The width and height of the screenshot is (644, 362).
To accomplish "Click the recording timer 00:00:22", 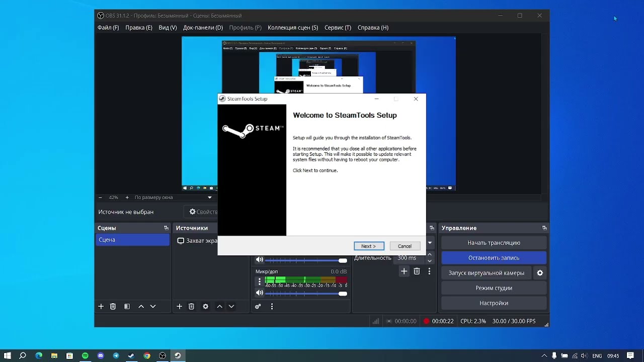I will pyautogui.click(x=443, y=321).
